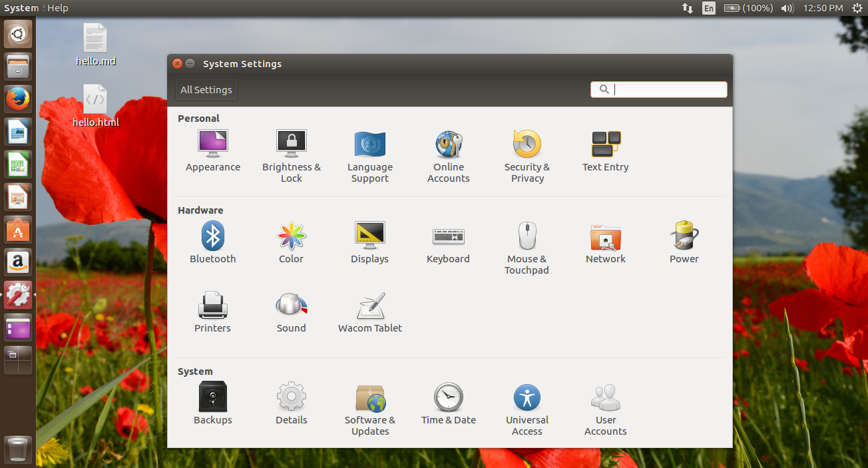Image resolution: width=868 pixels, height=468 pixels.
Task: Open Online Accounts panel
Action: click(449, 156)
